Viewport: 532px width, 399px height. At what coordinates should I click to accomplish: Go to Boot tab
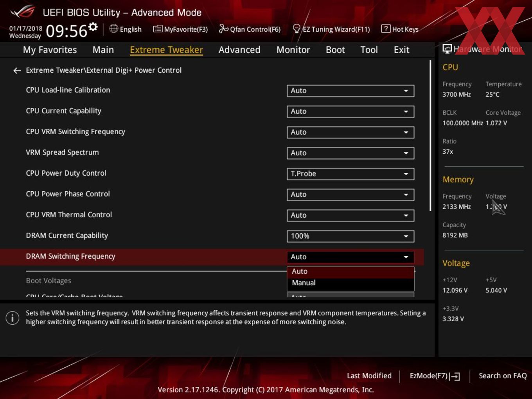pos(335,50)
